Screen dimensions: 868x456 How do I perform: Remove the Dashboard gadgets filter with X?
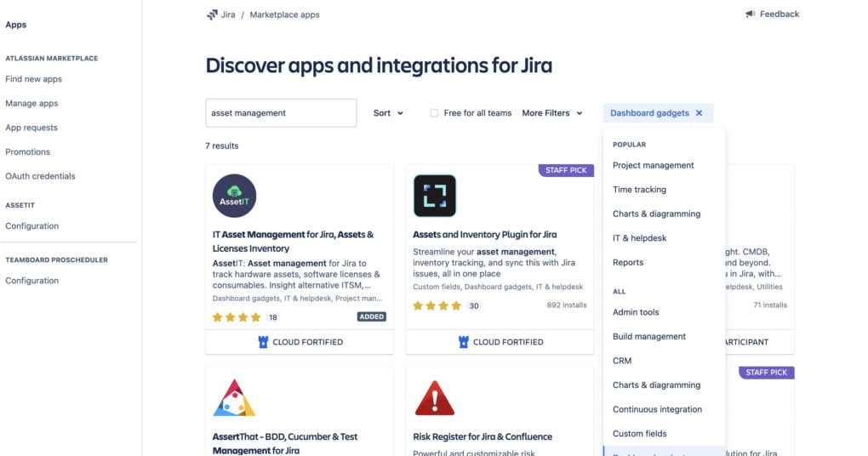tap(700, 113)
